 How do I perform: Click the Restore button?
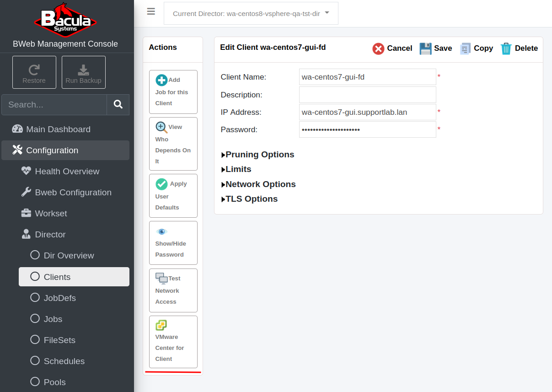click(34, 72)
